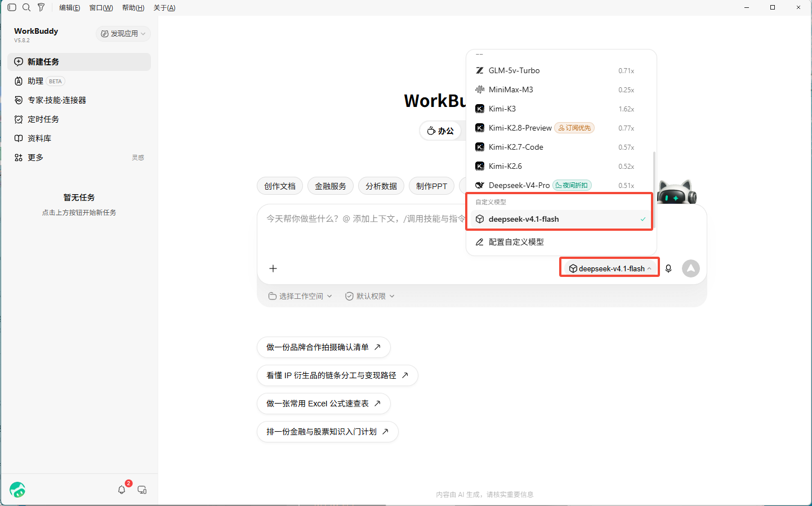Image resolution: width=812 pixels, height=506 pixels.
Task: Click the 制作PPT chip
Action: click(431, 186)
